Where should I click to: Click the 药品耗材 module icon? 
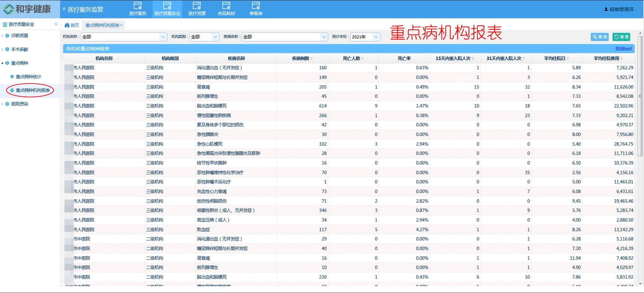pyautogui.click(x=227, y=8)
